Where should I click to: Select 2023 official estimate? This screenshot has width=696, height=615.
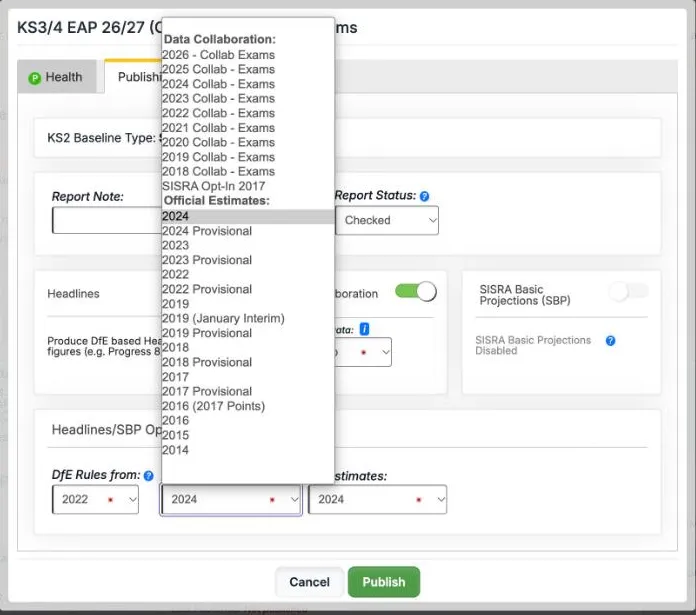(x=248, y=245)
